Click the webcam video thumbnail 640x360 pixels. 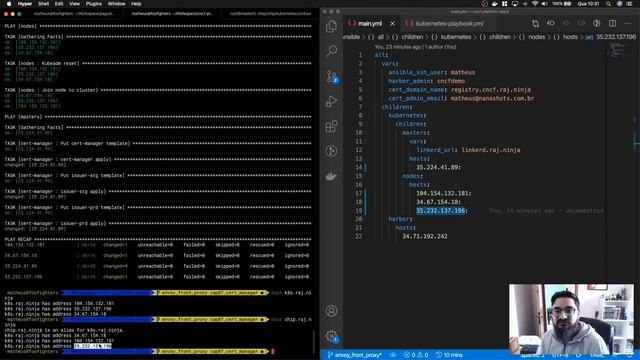point(571,319)
